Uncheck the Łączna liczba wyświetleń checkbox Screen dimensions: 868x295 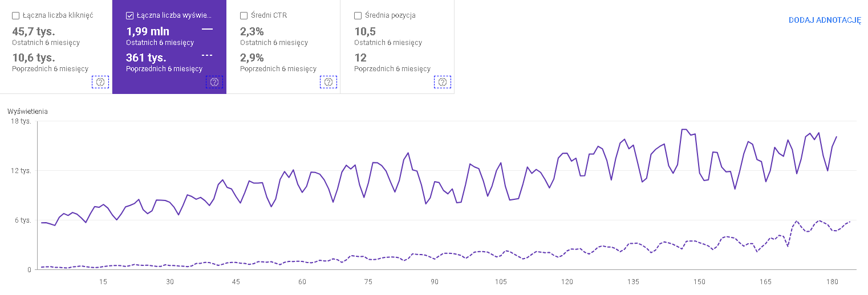tap(130, 16)
